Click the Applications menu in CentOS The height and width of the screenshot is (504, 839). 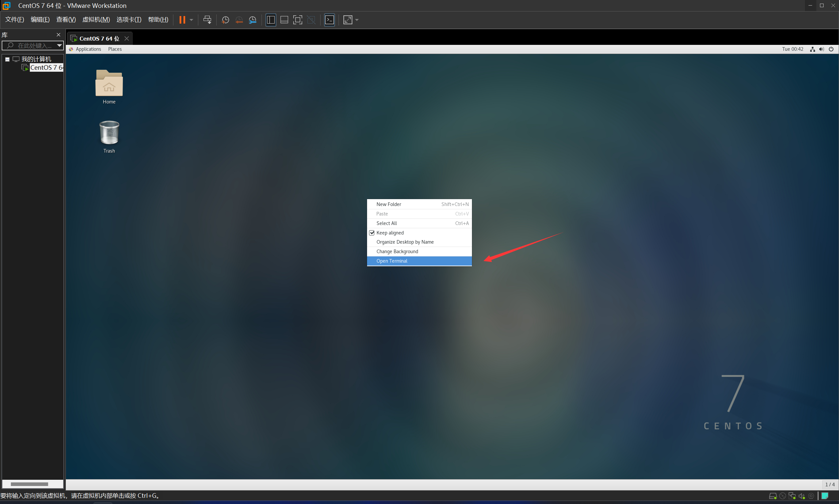tap(88, 48)
